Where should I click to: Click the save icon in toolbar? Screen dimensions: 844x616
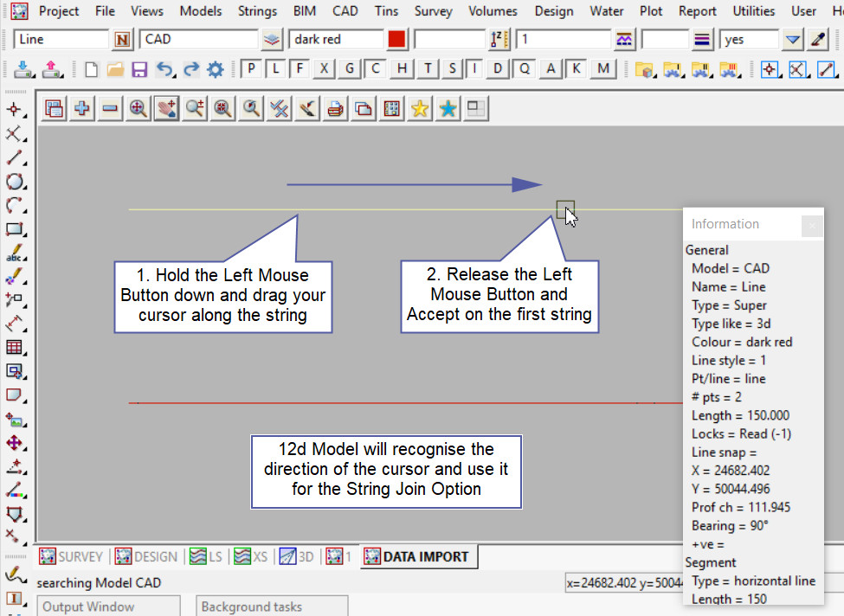139,69
